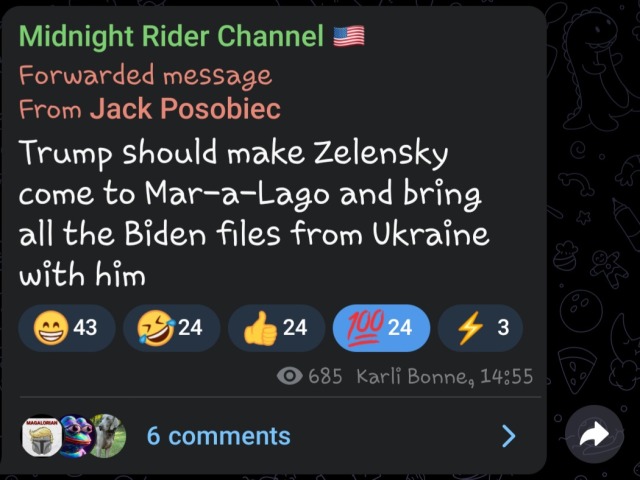Image resolution: width=640 pixels, height=480 pixels.
Task: Click the American flag emoji in title
Action: point(349,36)
